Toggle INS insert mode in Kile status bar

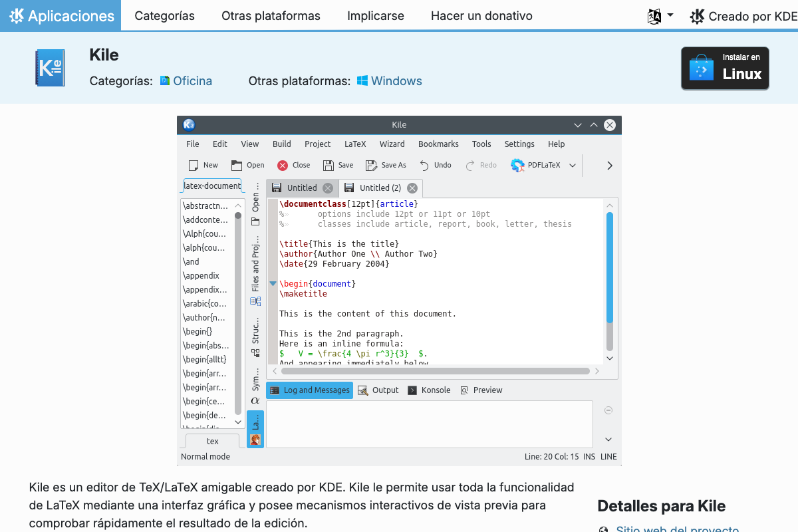click(589, 457)
